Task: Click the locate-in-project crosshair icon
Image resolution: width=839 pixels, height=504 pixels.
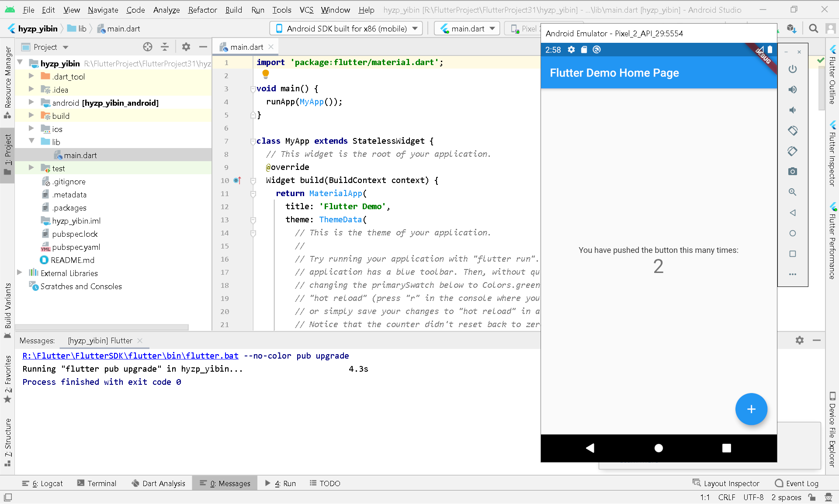Action: click(148, 47)
